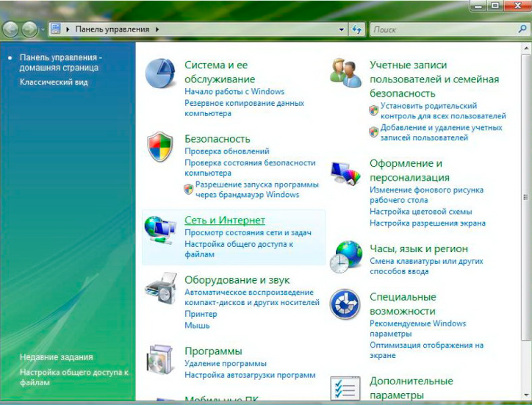Click into the Поиск search field
The height and width of the screenshot is (405, 532).
445,29
